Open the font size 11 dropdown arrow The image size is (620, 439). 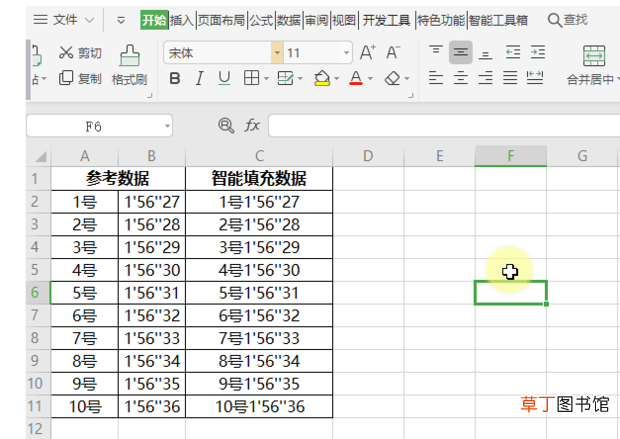click(346, 53)
